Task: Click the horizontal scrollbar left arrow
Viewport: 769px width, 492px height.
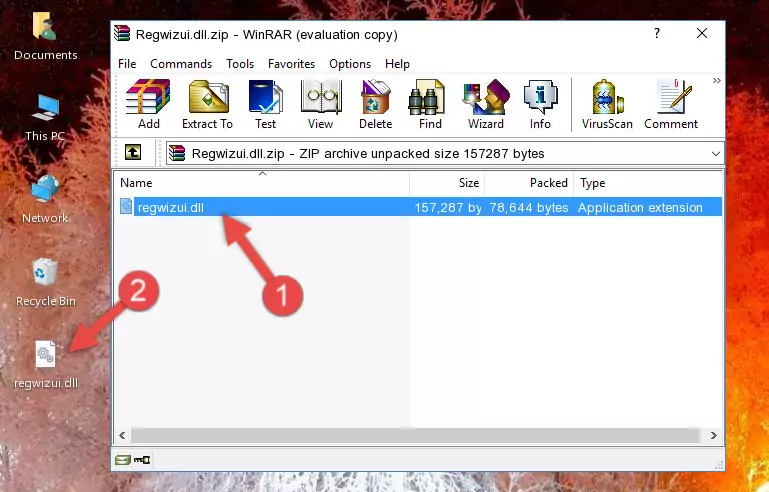Action: [x=122, y=435]
